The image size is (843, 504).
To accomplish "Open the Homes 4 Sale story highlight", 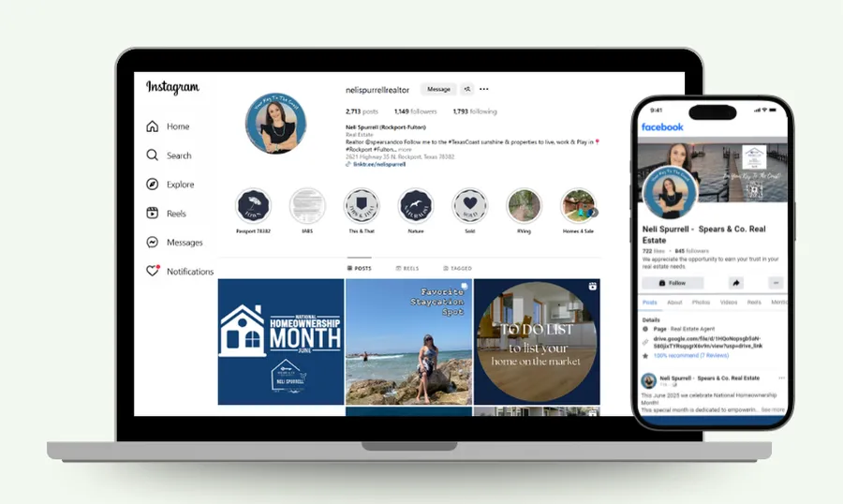I will pos(578,205).
